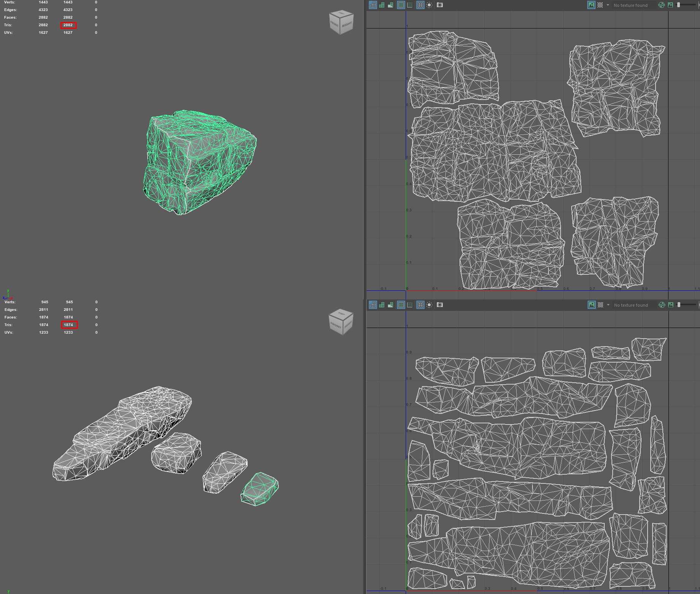Toggle checker map in upper UV editor
The width and height of the screenshot is (700, 594).
[x=600, y=5]
